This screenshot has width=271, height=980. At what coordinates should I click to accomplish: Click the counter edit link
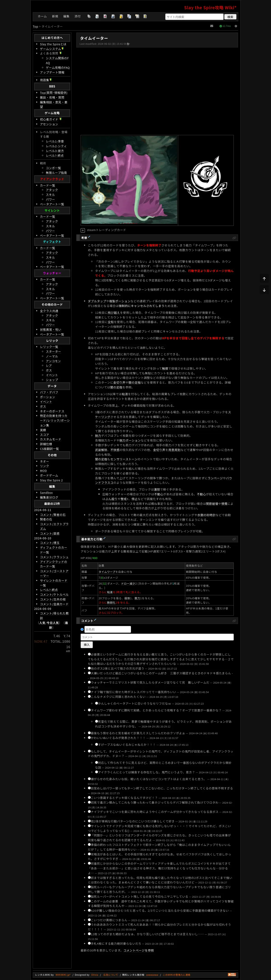click(x=68, y=651)
